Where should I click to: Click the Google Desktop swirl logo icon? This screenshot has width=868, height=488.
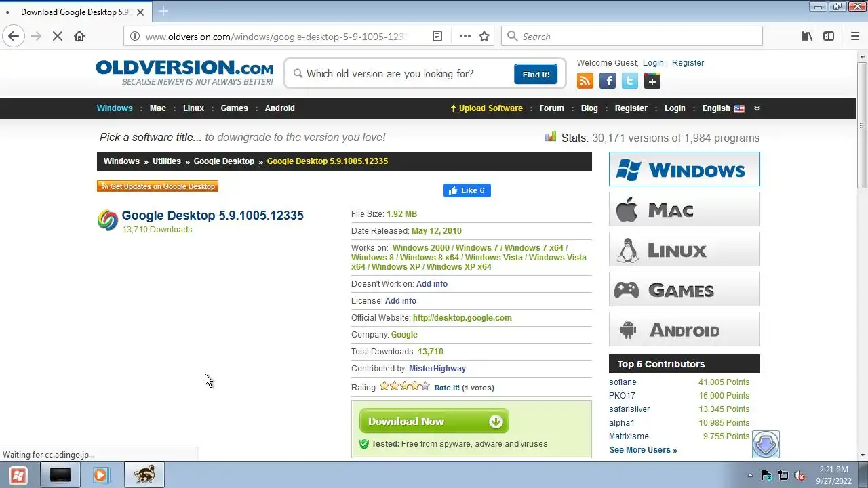pyautogui.click(x=107, y=220)
